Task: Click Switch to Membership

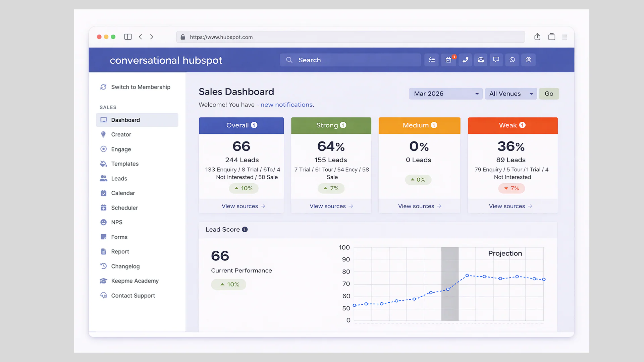Action: click(135, 87)
